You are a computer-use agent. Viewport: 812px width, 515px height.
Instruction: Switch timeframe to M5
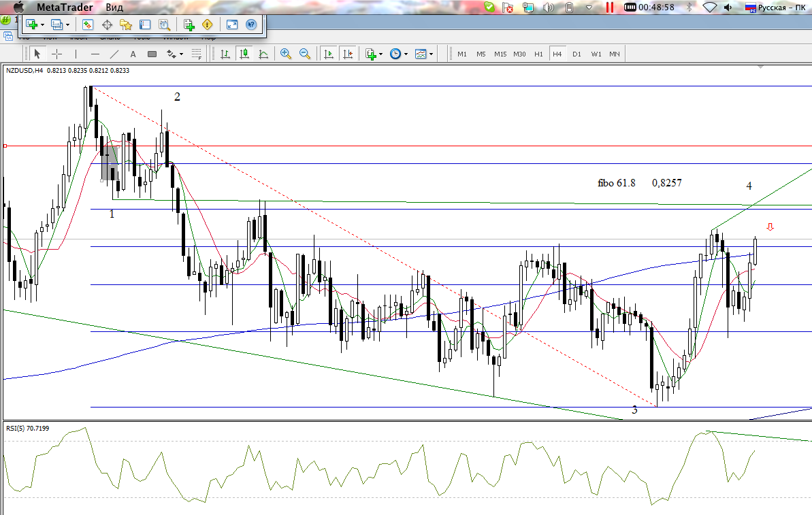(481, 54)
